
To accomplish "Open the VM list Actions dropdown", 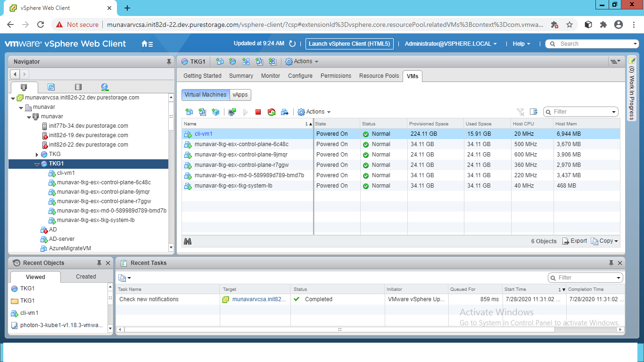I will (314, 112).
